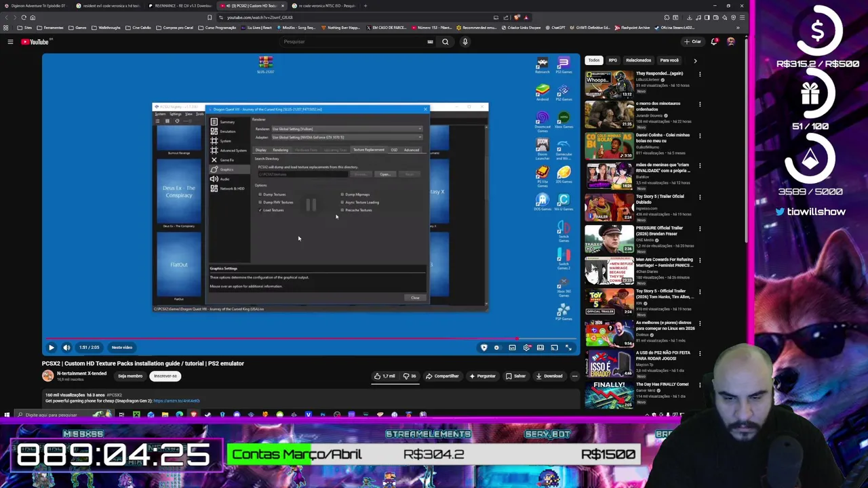
Task: Click the 'Seja membro' join button
Action: pyautogui.click(x=130, y=376)
